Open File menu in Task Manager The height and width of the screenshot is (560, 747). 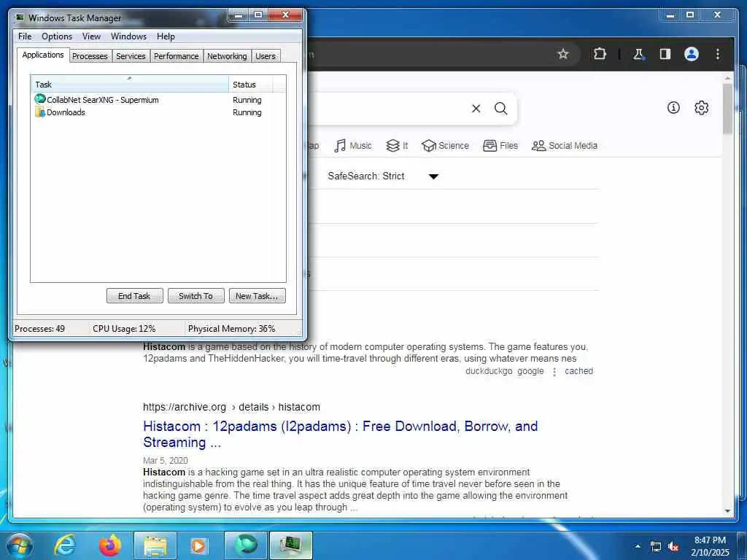point(25,36)
